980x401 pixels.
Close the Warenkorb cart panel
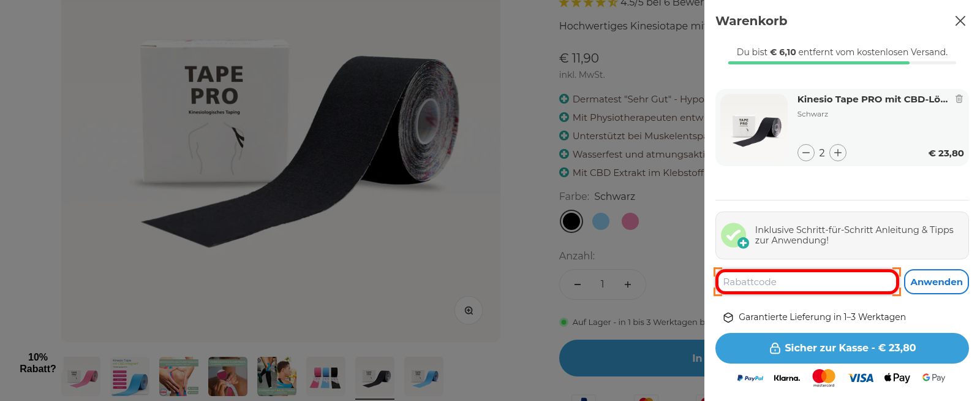point(960,21)
